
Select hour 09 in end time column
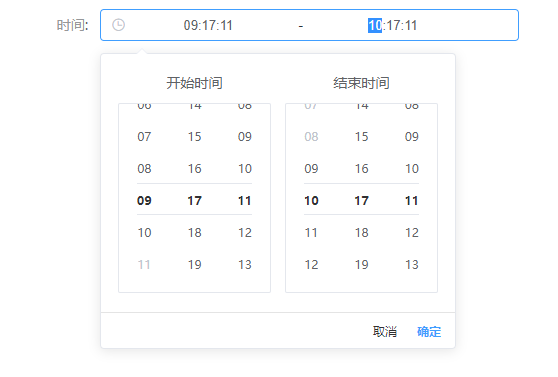[311, 168]
